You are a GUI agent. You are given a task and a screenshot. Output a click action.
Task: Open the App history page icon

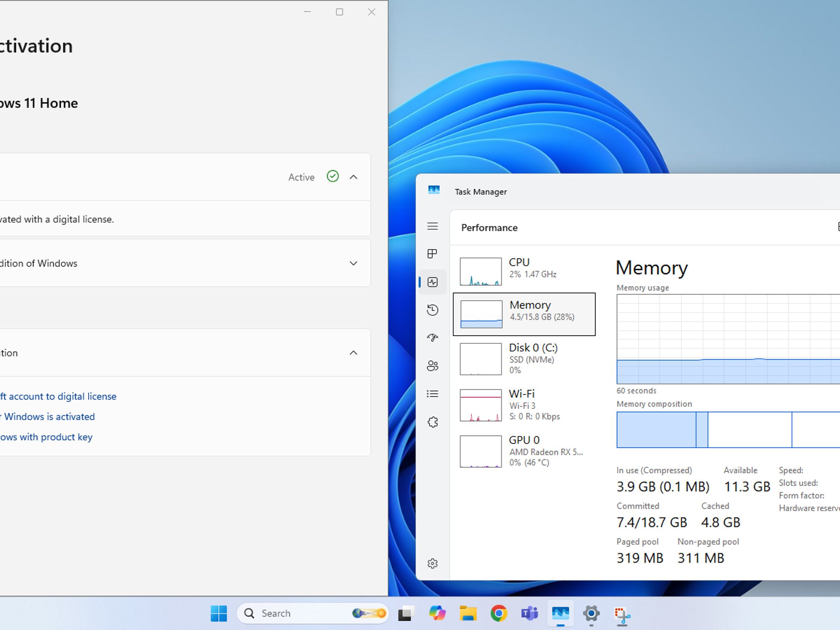(432, 310)
